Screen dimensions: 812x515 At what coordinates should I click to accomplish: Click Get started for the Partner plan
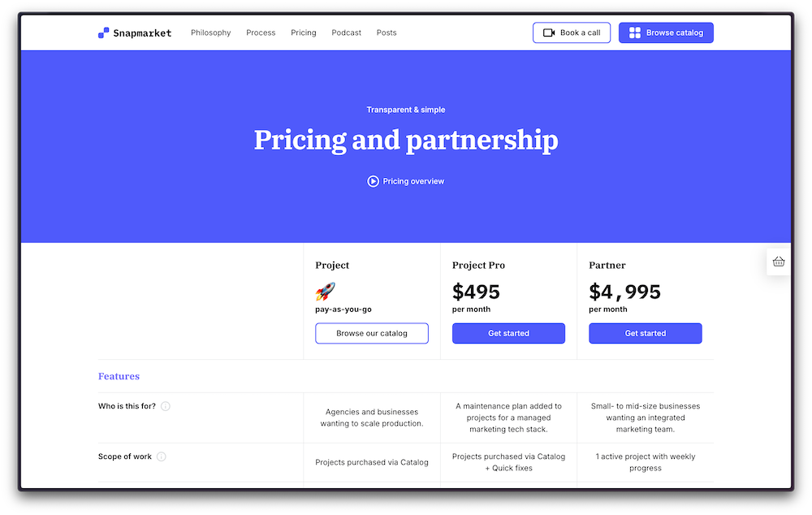(x=645, y=333)
